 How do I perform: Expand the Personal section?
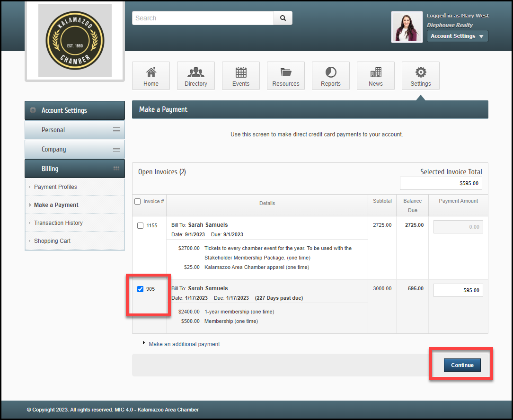[75, 130]
